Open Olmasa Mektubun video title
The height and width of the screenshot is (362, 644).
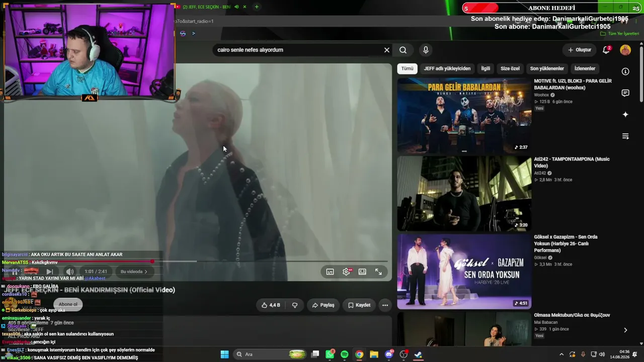[x=572, y=315]
